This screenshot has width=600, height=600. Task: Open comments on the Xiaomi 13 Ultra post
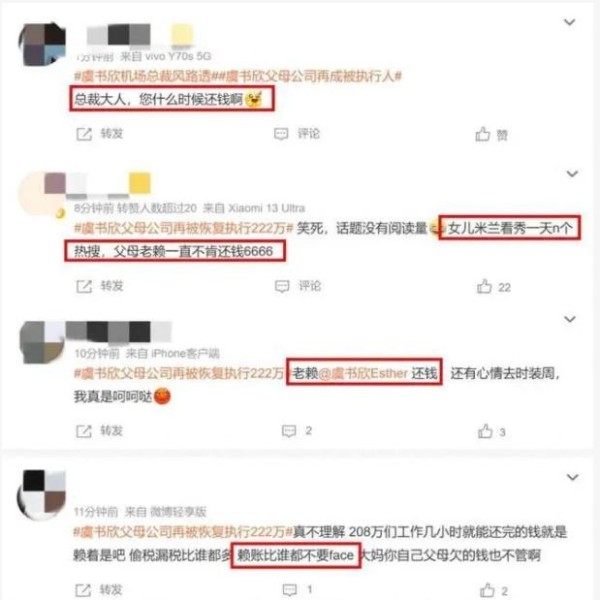point(282,286)
